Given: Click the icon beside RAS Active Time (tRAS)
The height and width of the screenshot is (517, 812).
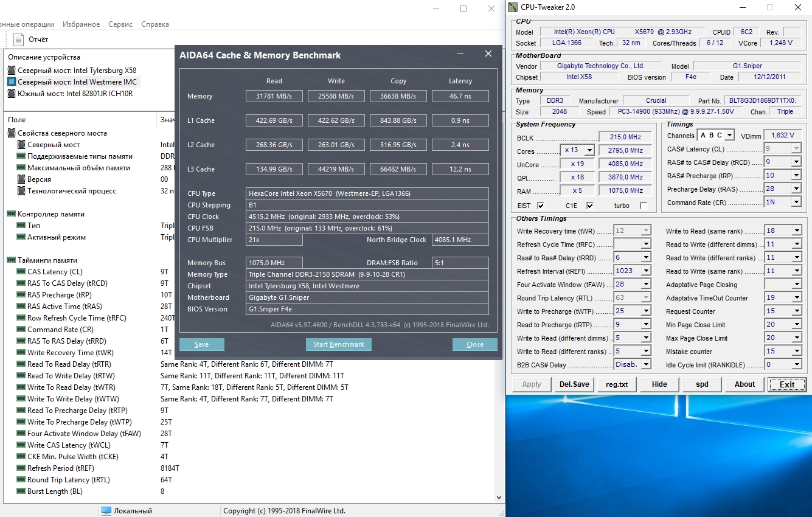Looking at the screenshot, I should click(21, 307).
